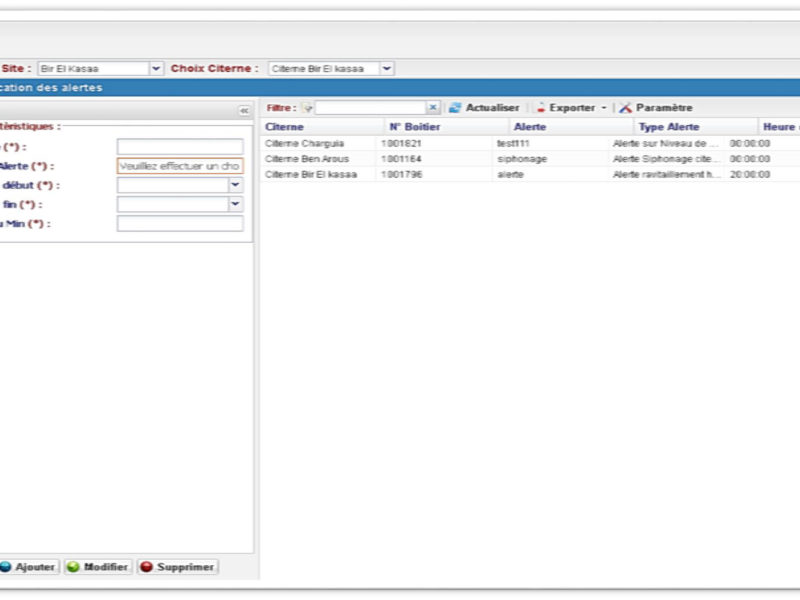Click the Filtre text input field
The width and height of the screenshot is (800, 600).
click(370, 108)
